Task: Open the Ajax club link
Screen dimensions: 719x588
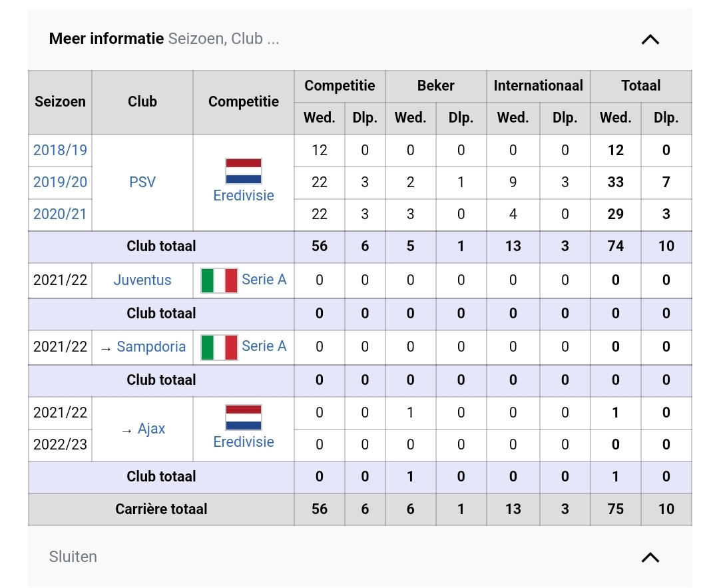Action: 151,429
